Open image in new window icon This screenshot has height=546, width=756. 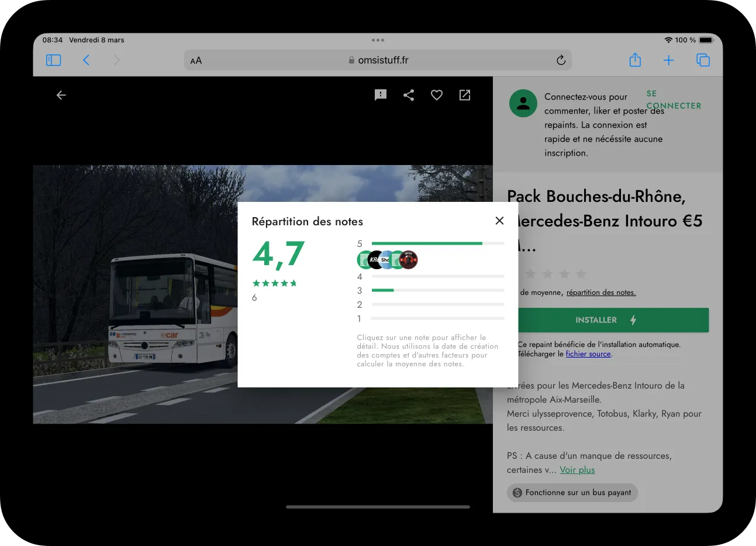coord(465,95)
